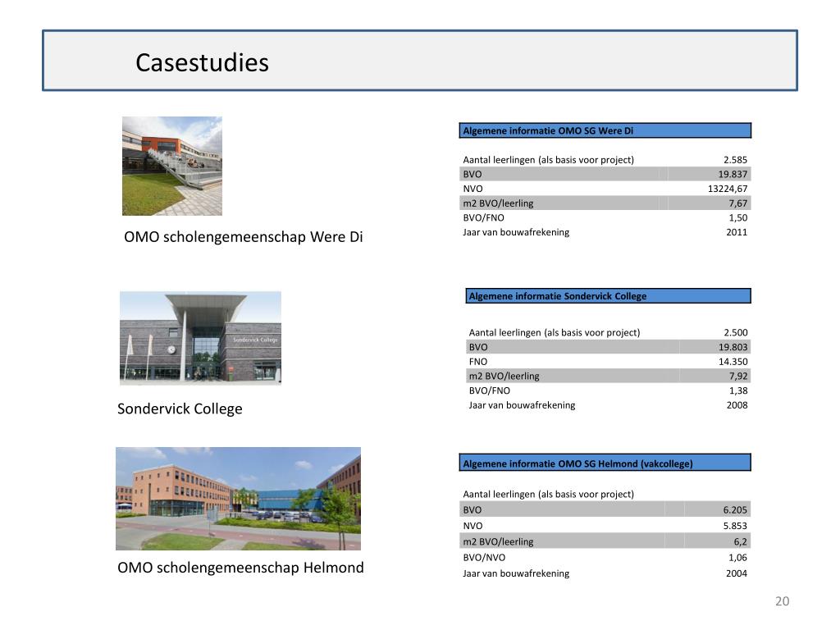
Task: Select the OMO Helmond campus photo
Action: point(239,498)
